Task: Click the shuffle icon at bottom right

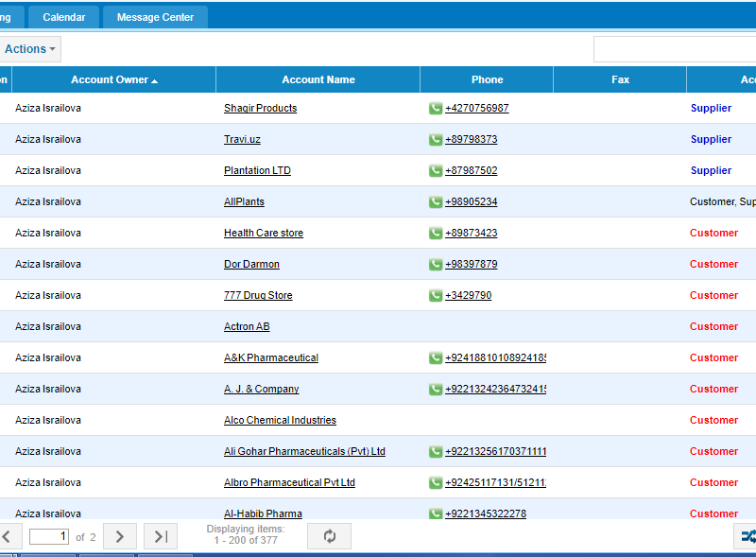Action: click(x=747, y=536)
